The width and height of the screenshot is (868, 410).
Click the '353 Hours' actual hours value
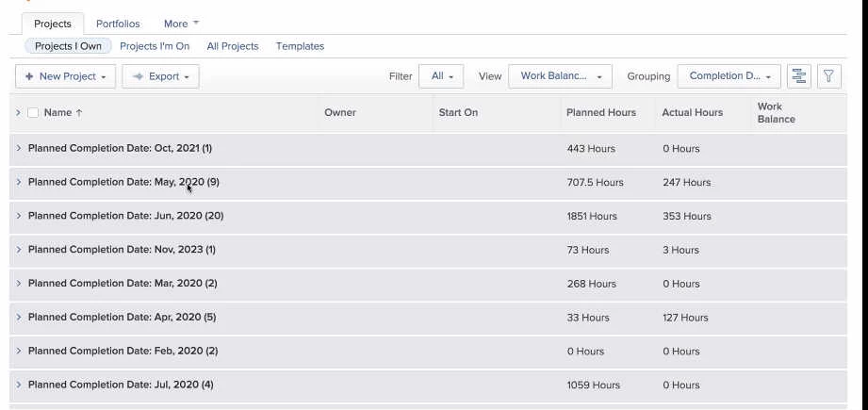click(687, 217)
